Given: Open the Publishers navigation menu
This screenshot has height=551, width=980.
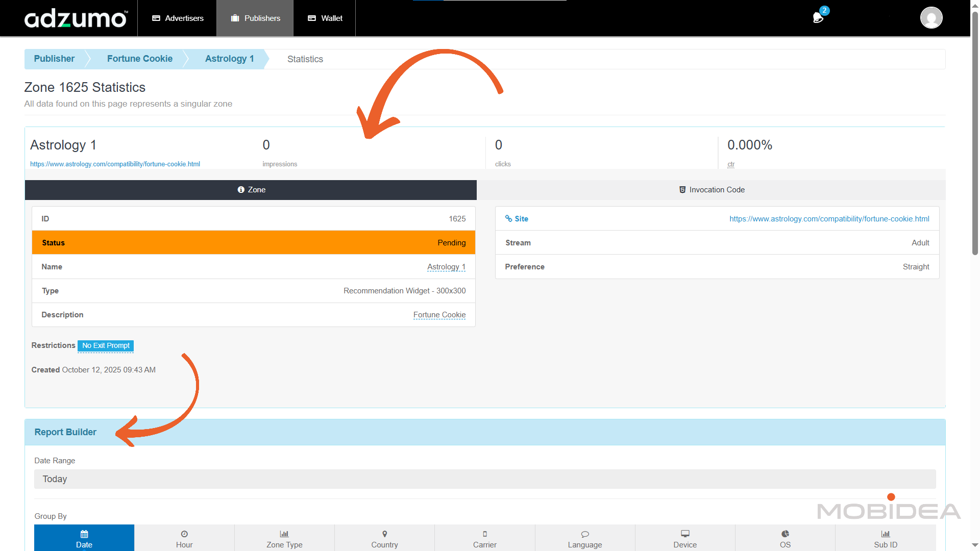Looking at the screenshot, I should [x=255, y=18].
